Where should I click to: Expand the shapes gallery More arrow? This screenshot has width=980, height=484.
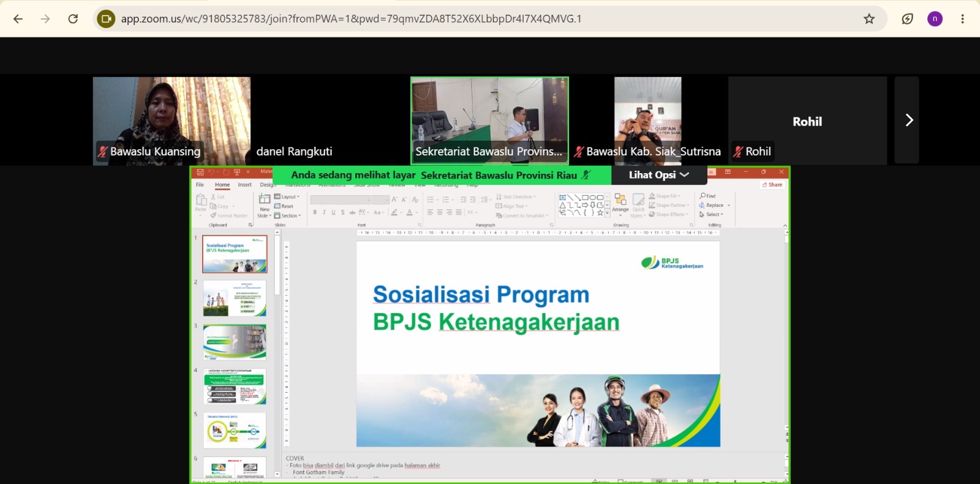click(607, 214)
